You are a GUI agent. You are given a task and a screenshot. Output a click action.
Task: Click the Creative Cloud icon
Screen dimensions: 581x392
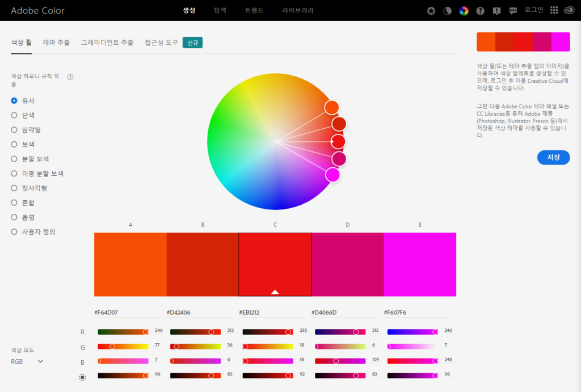pos(570,10)
